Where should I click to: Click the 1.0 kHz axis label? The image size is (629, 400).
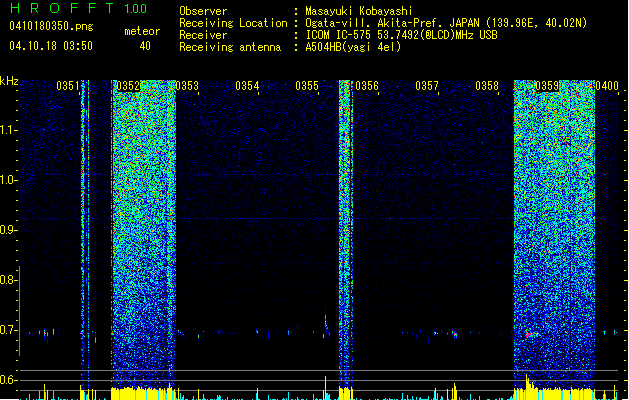click(9, 180)
